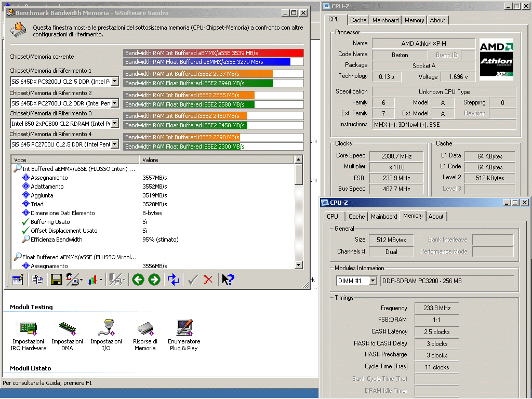Click the blue Float Buffered 3279 MB/s bar
The image size is (532, 399).
(207, 62)
